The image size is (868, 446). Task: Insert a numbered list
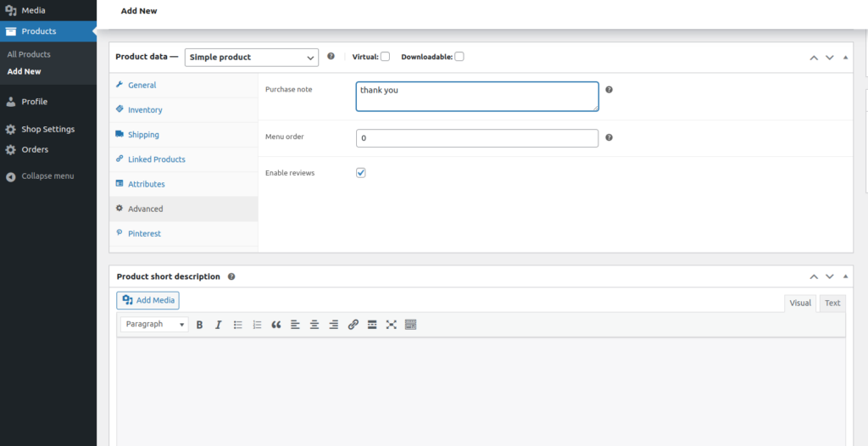pos(257,325)
